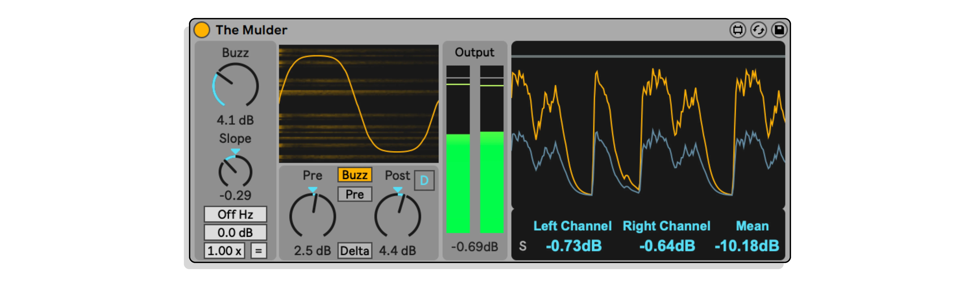Click the Mean -10.18dB reading
980x281 pixels.
pos(747,246)
